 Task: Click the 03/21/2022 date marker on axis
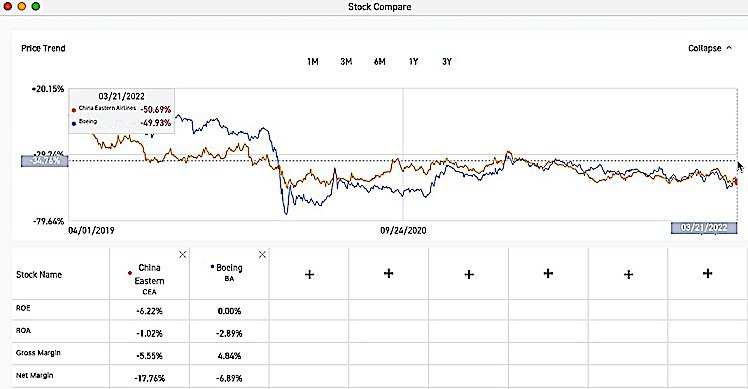[704, 228]
